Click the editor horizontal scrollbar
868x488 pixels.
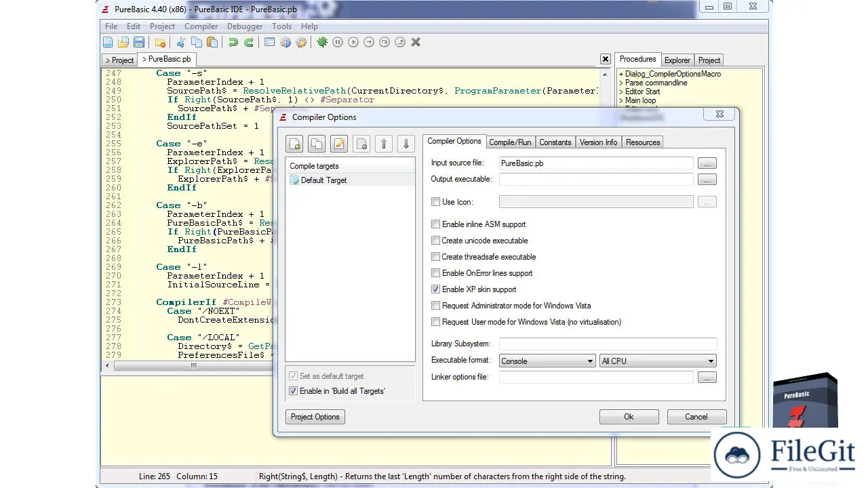(193, 365)
